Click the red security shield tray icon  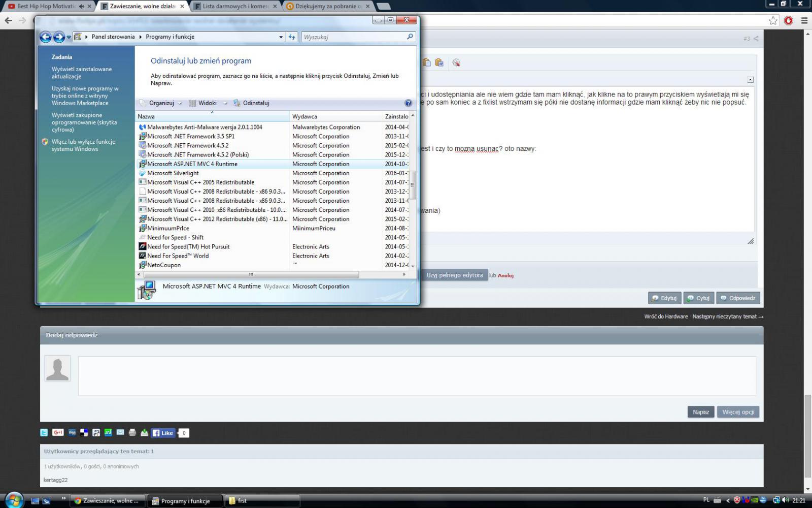point(737,500)
